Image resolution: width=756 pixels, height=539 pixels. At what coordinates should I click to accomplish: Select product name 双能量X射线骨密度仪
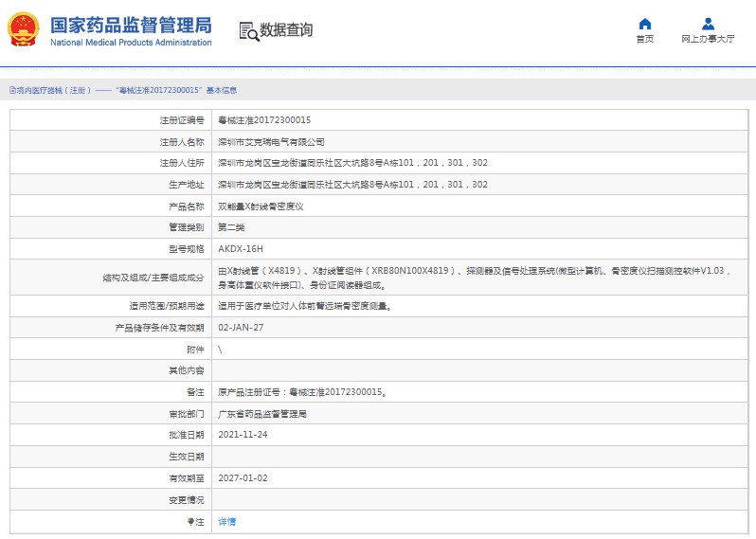click(261, 207)
